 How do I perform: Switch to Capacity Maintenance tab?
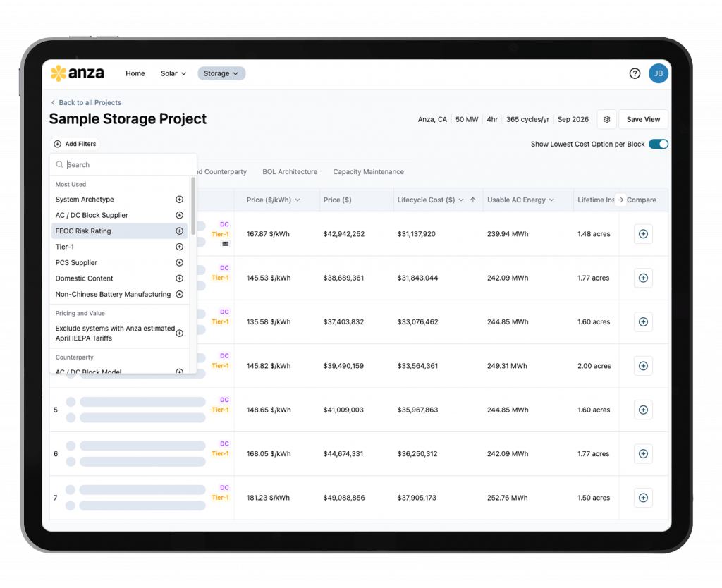coord(368,172)
